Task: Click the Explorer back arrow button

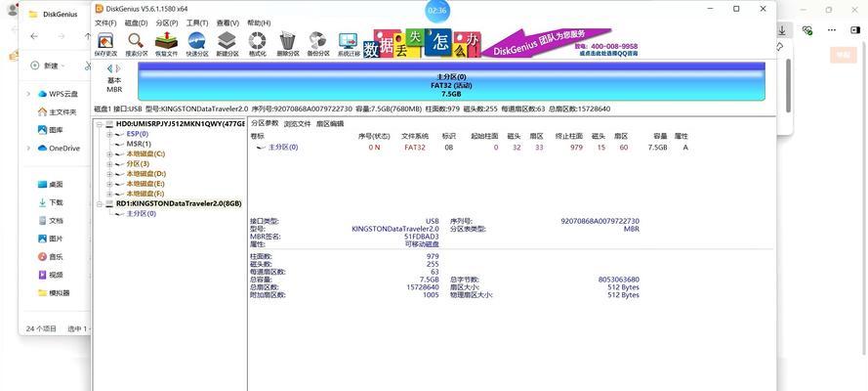Action: tap(34, 36)
